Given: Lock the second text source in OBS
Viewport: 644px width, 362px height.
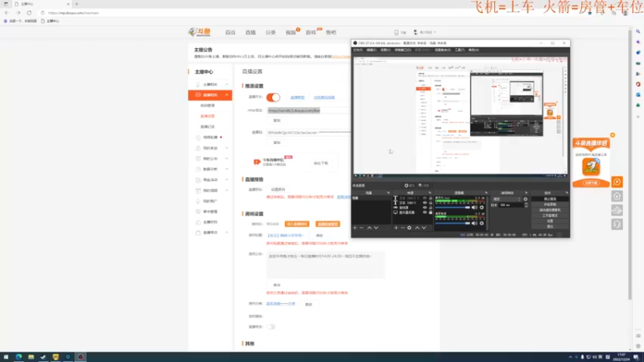Looking at the screenshot, I should tap(431, 203).
